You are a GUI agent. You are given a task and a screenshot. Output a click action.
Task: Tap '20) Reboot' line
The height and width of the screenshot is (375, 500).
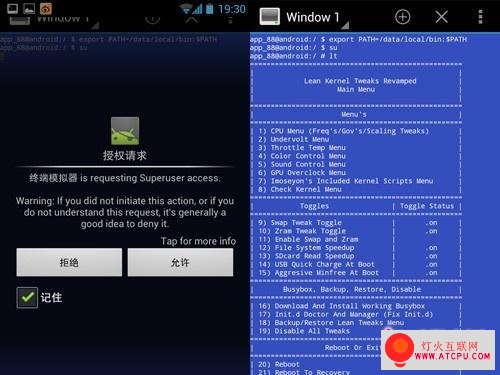pos(279,364)
